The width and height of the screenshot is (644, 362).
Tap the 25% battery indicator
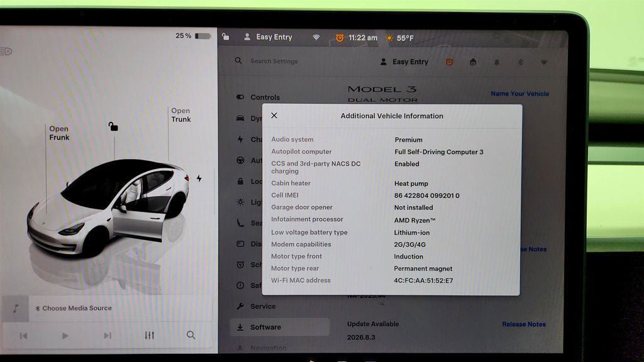pos(193,36)
